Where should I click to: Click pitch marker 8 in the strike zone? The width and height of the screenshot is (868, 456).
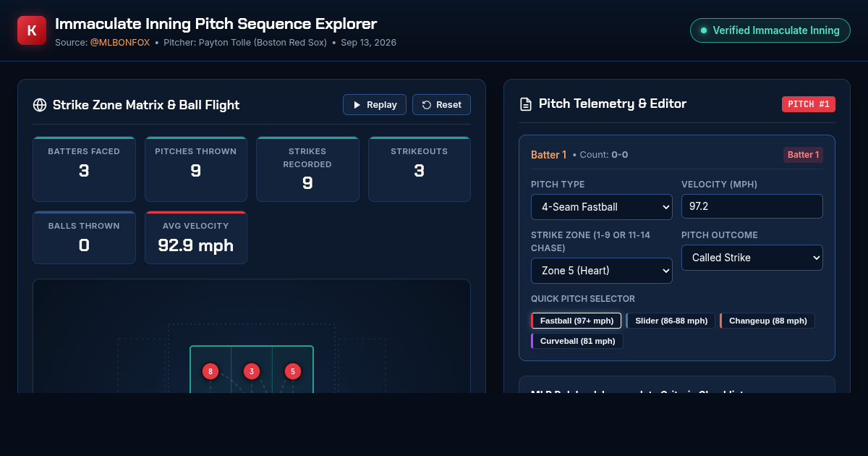[210, 371]
